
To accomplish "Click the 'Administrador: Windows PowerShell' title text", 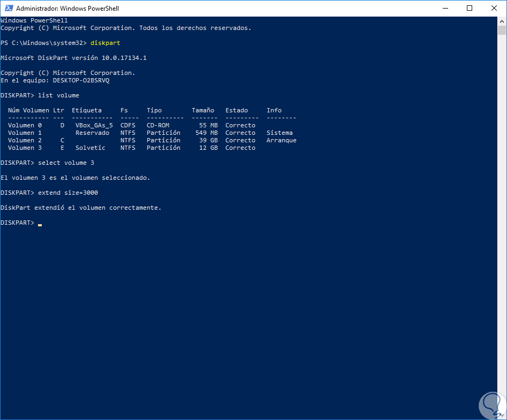I will (x=67, y=9).
